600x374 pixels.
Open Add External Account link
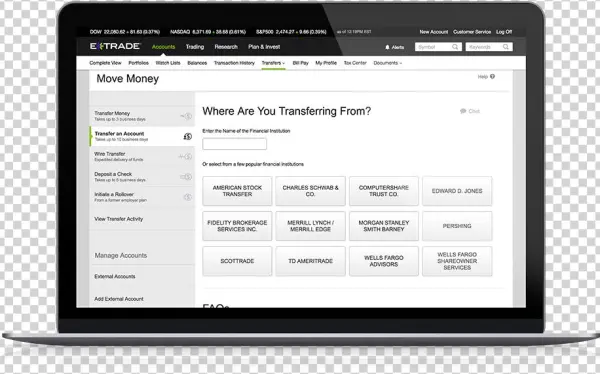(x=119, y=299)
